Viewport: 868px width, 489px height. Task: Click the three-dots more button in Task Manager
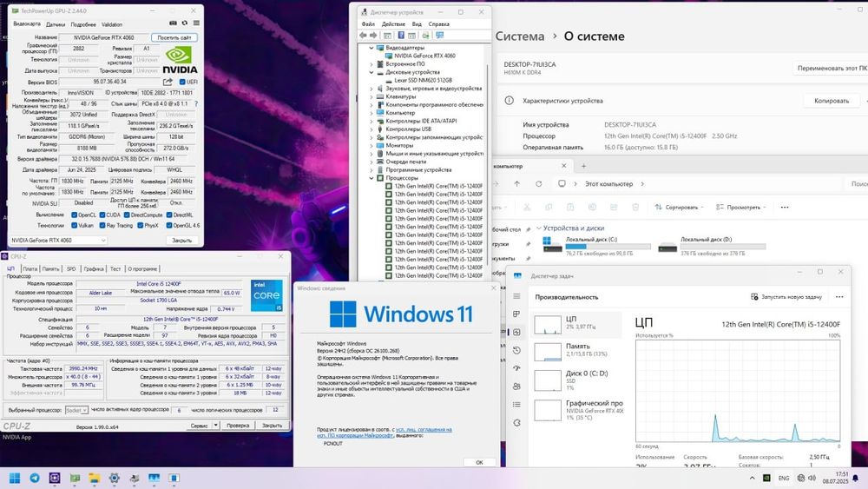point(839,297)
